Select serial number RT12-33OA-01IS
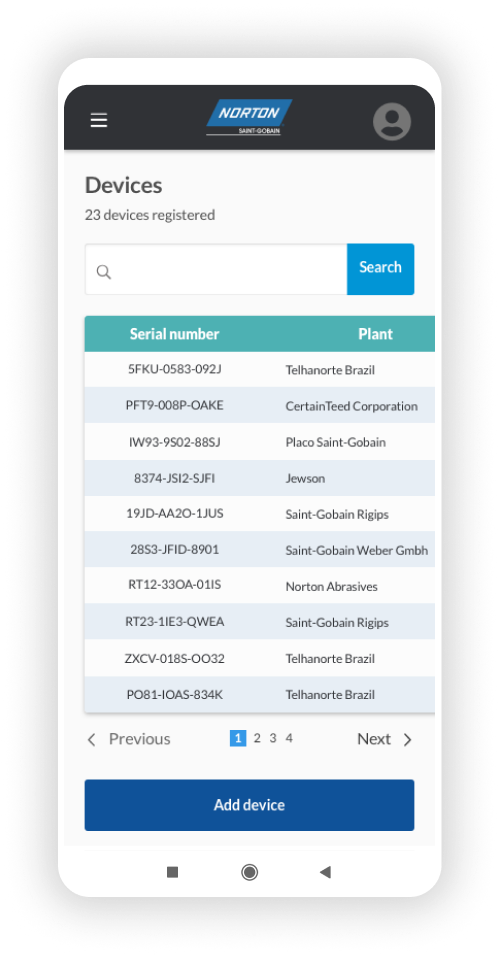The height and width of the screenshot is (955, 500). click(x=175, y=585)
